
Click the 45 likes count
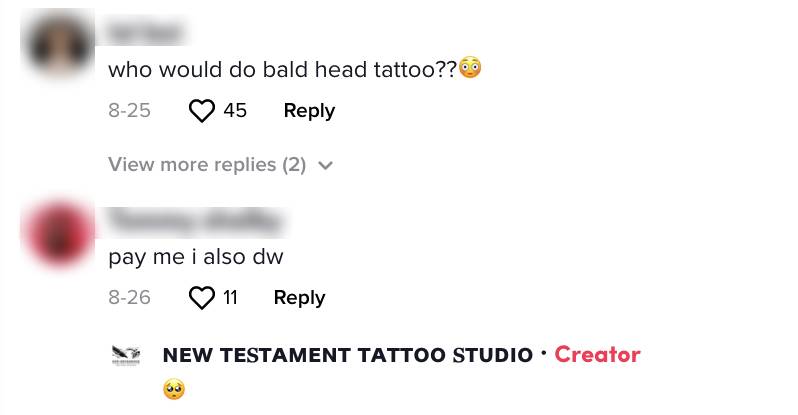coord(235,110)
